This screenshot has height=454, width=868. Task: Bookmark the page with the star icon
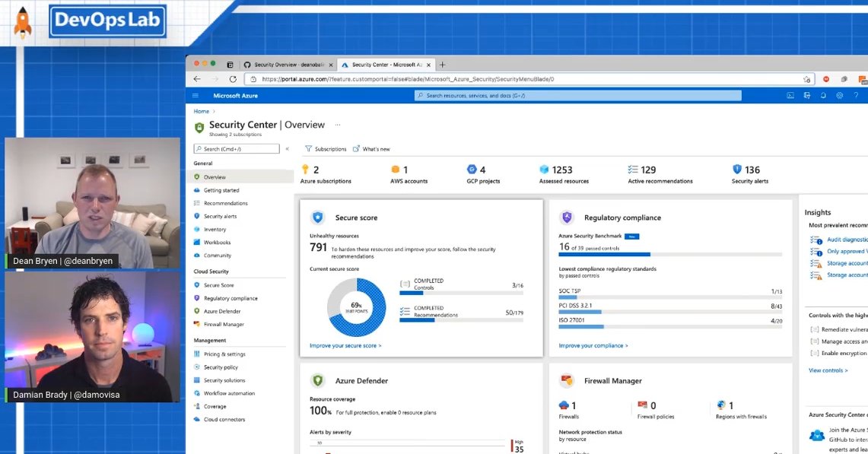point(806,79)
